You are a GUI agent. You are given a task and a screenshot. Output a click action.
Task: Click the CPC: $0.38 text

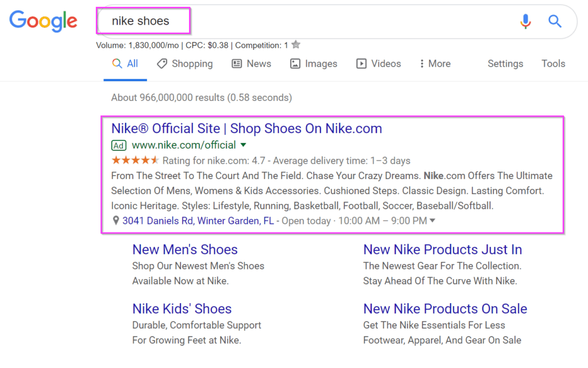click(x=207, y=45)
